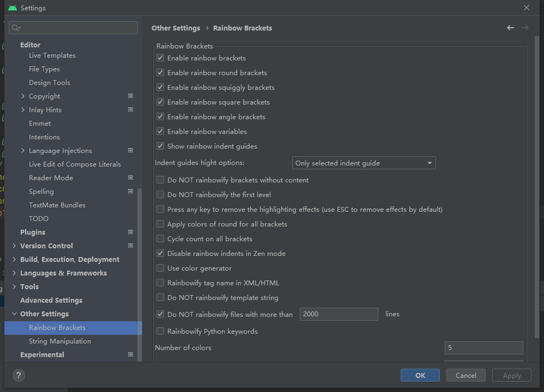Expand the Tools section

[x=14, y=286]
